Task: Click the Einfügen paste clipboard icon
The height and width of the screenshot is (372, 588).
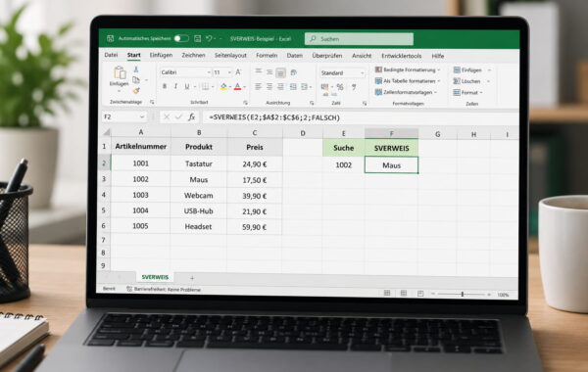Action: tap(120, 73)
